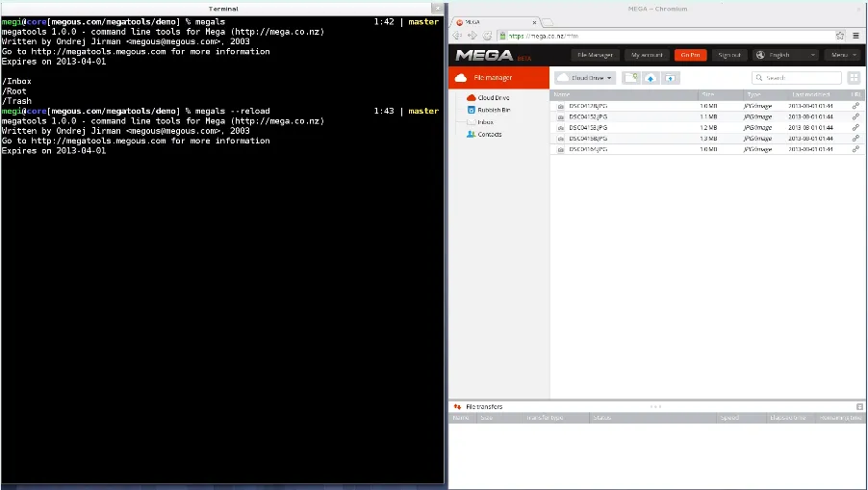Click the image file icon beside DSC04152.JPG
The width and height of the screenshot is (868, 490).
tap(560, 116)
